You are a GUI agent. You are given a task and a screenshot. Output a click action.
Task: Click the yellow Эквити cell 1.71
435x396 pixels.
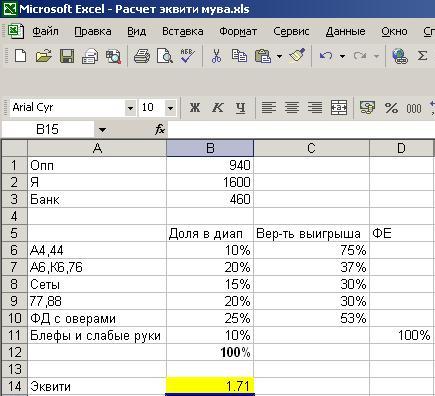pyautogui.click(x=210, y=386)
